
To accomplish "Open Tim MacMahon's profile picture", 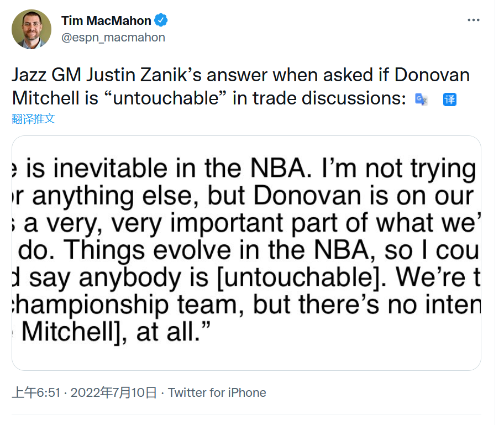I will (32, 29).
